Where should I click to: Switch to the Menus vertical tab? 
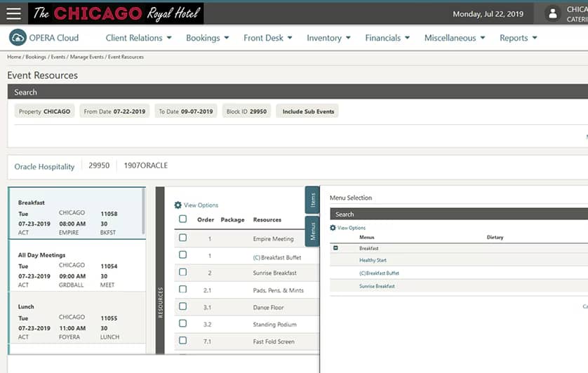pyautogui.click(x=312, y=231)
